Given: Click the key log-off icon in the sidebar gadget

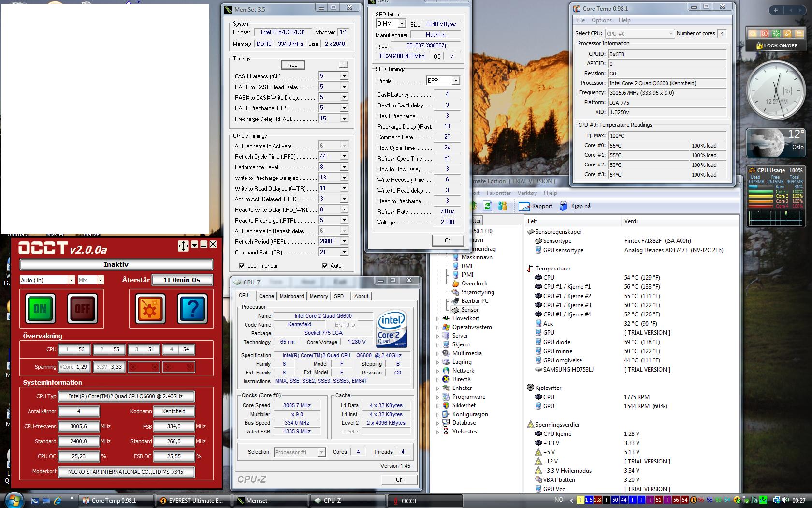Looking at the screenshot, I should pos(788,33).
